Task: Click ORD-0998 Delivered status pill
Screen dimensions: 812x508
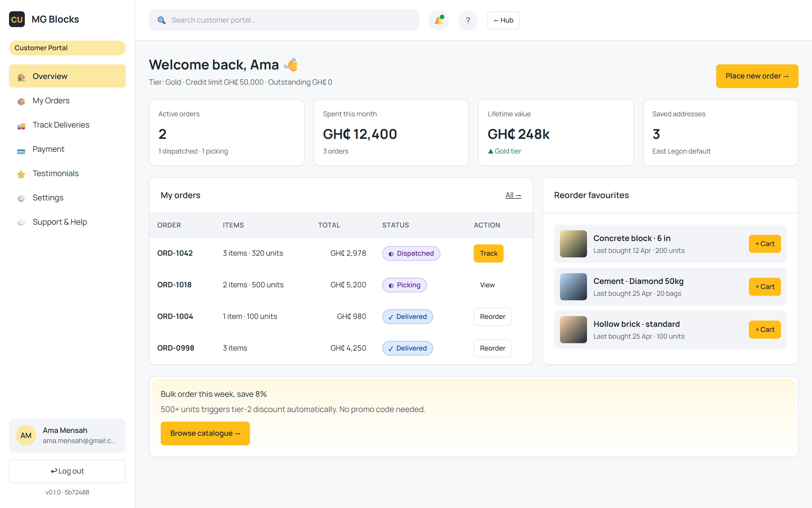Action: [x=407, y=348]
